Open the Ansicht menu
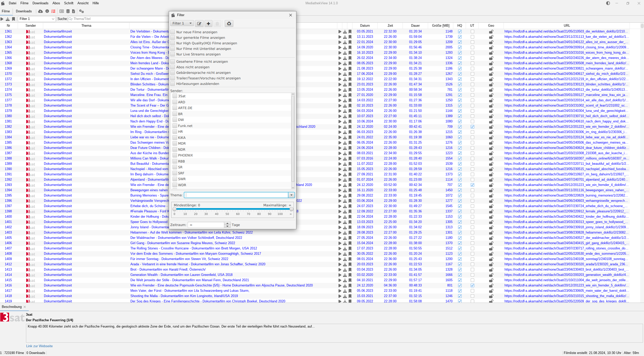 click(83, 3)
